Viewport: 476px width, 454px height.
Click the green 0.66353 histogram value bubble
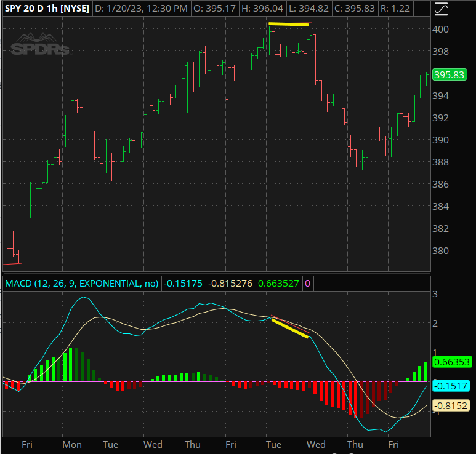point(452,362)
